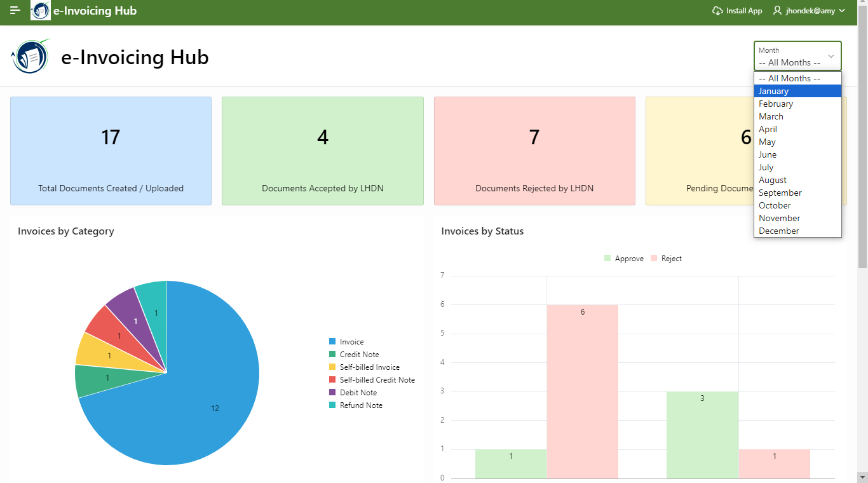Open Total Documents Created card
This screenshot has height=483, width=868.
click(x=111, y=151)
